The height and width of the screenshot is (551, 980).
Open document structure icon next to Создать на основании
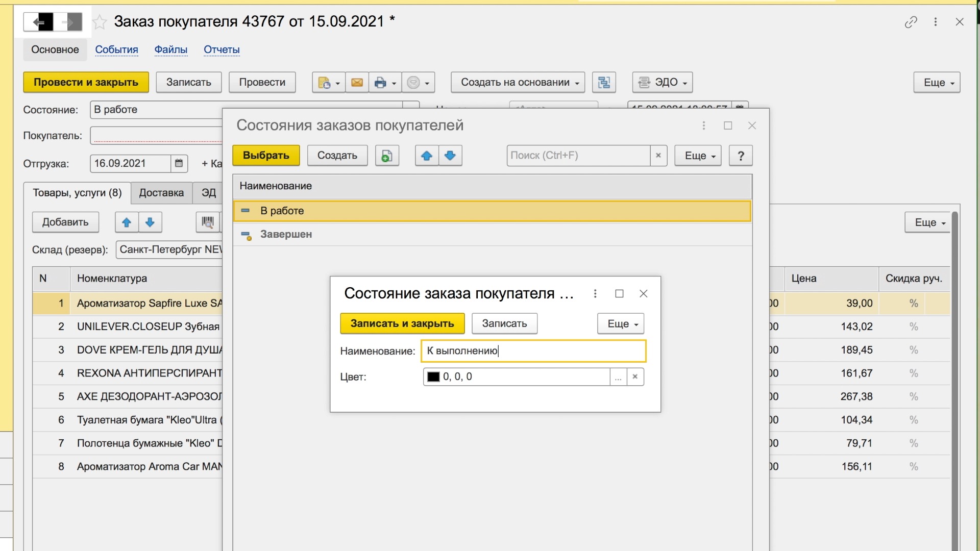pos(604,82)
